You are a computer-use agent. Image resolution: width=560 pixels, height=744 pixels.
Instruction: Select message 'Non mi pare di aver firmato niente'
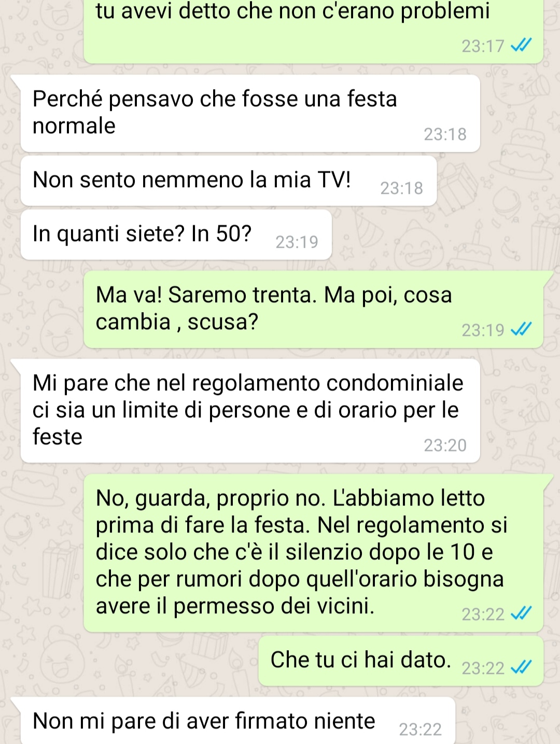(238, 721)
